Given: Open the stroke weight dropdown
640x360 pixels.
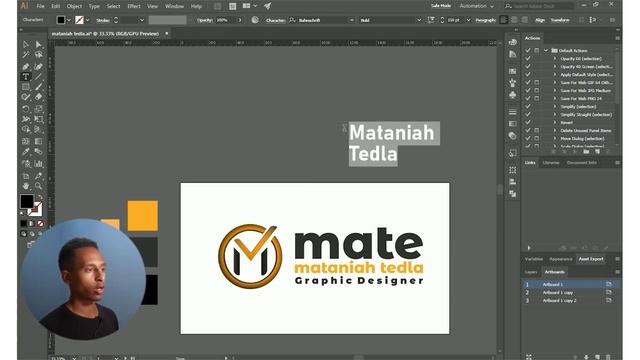Looking at the screenshot, I should click(x=142, y=20).
